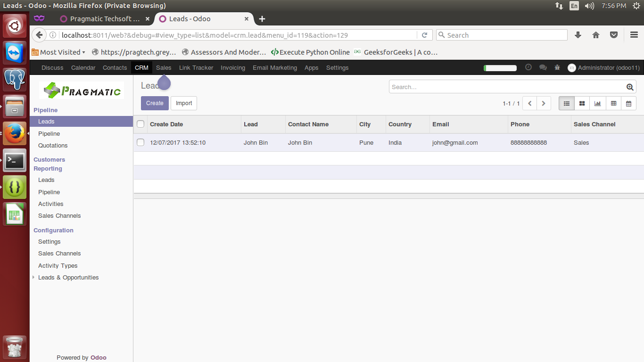The width and height of the screenshot is (644, 362).
Task: Switch to pivot view
Action: pyautogui.click(x=613, y=103)
